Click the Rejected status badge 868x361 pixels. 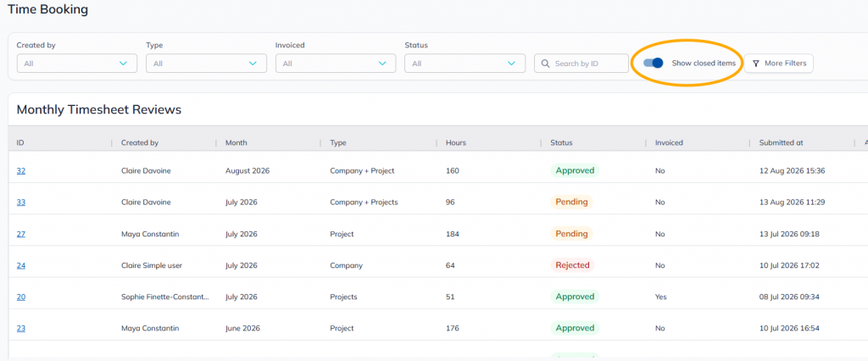pyautogui.click(x=572, y=265)
